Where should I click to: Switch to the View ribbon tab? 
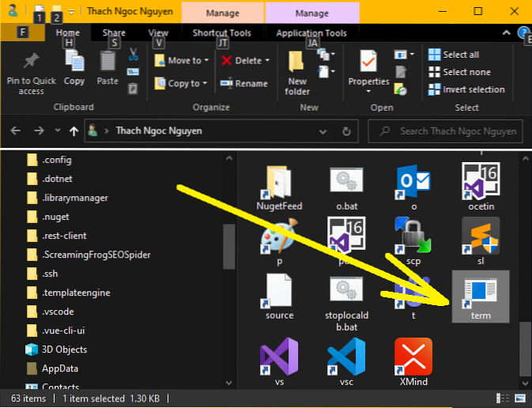click(x=158, y=33)
